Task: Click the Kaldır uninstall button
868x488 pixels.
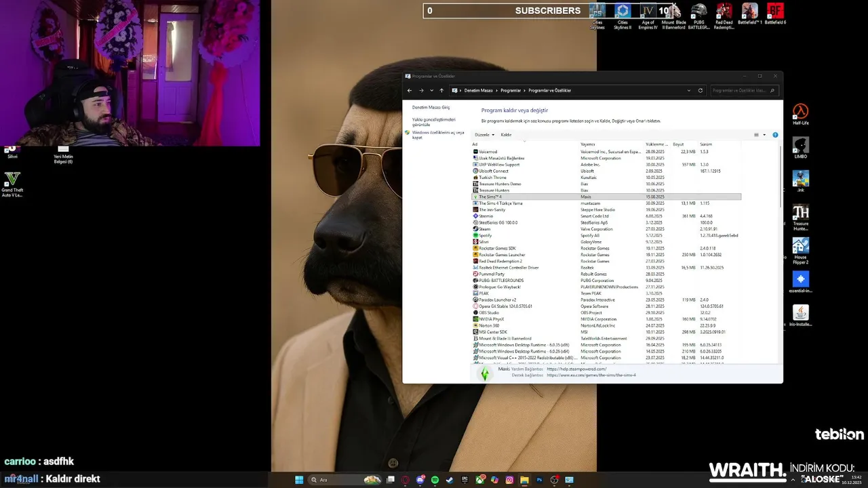Action: click(506, 135)
